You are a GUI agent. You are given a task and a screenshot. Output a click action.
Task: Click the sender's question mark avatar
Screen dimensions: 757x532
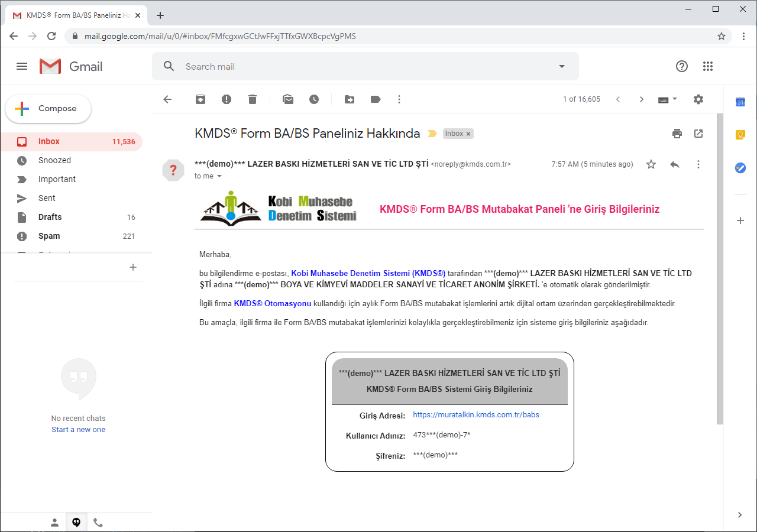point(173,170)
